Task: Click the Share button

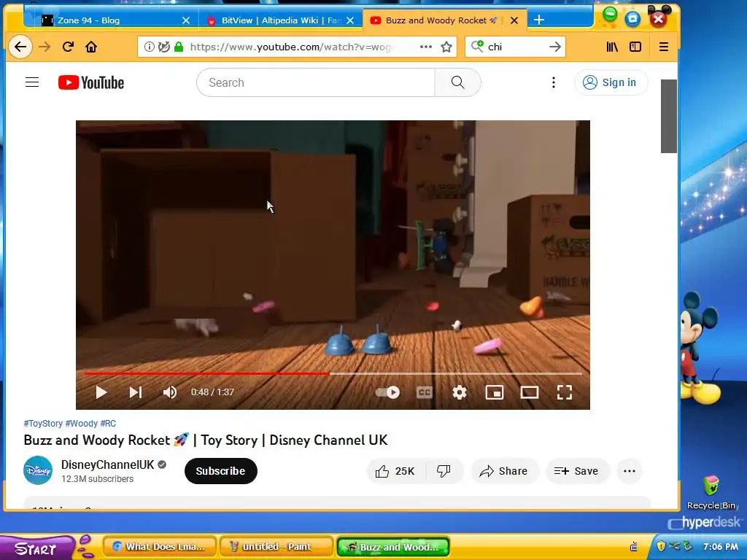Action: point(504,471)
